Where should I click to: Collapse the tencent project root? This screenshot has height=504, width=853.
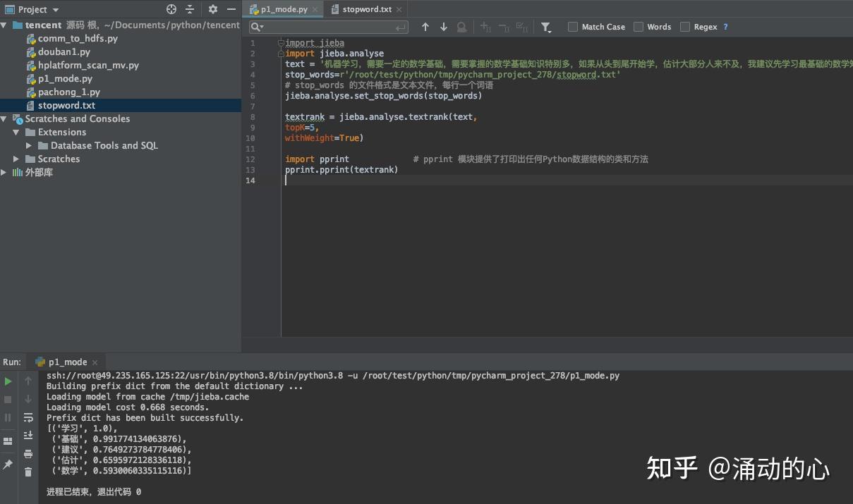[x=5, y=25]
